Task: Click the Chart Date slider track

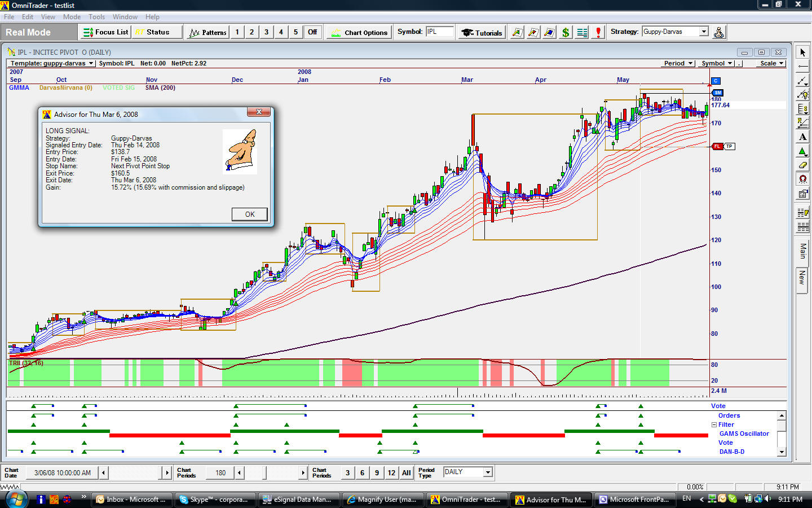Action: (135, 472)
